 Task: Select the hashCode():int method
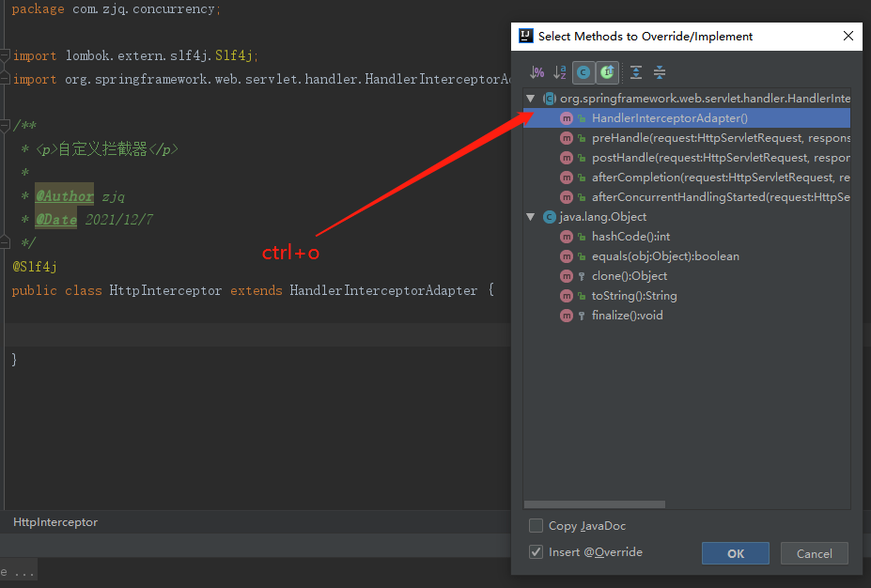coord(687,237)
